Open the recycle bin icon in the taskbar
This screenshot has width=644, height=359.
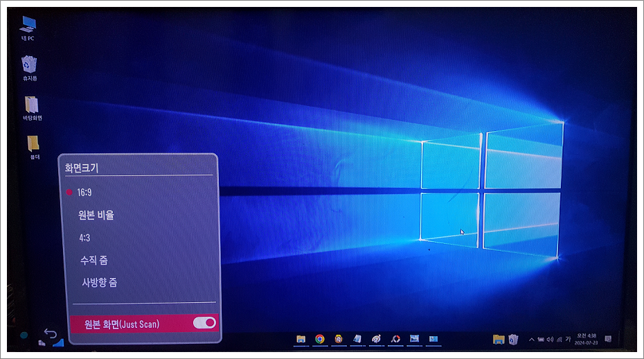coord(513,340)
